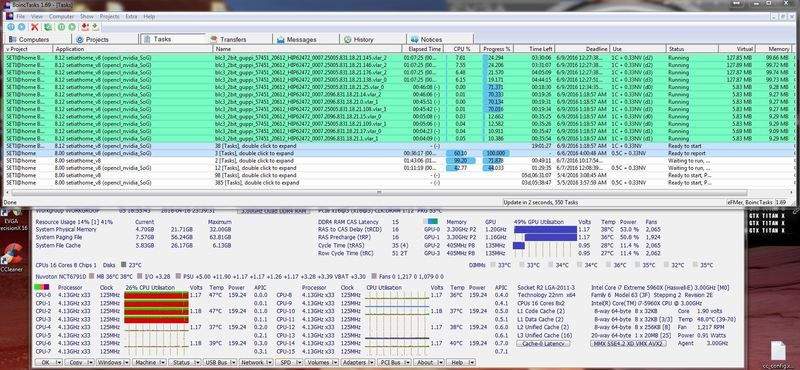Open the Copy dropdown button

pos(80,362)
